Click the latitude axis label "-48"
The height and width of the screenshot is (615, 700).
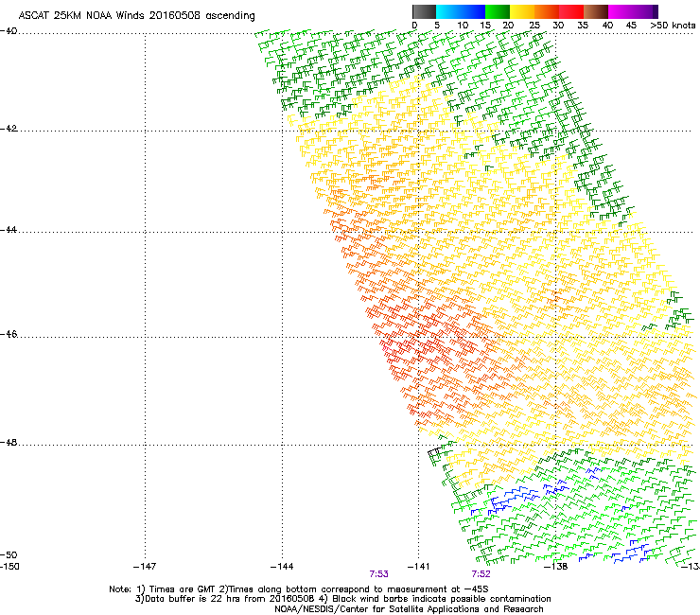click(x=9, y=443)
